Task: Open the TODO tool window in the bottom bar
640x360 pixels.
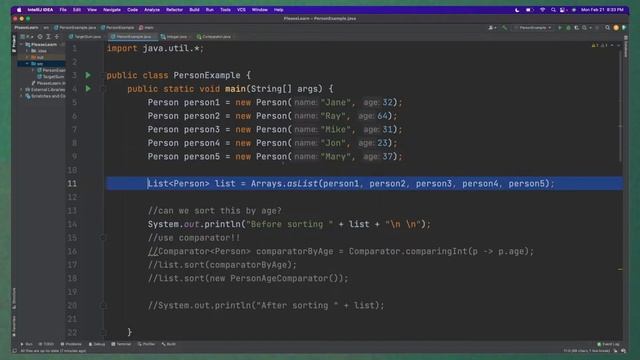Action: click(x=46, y=344)
